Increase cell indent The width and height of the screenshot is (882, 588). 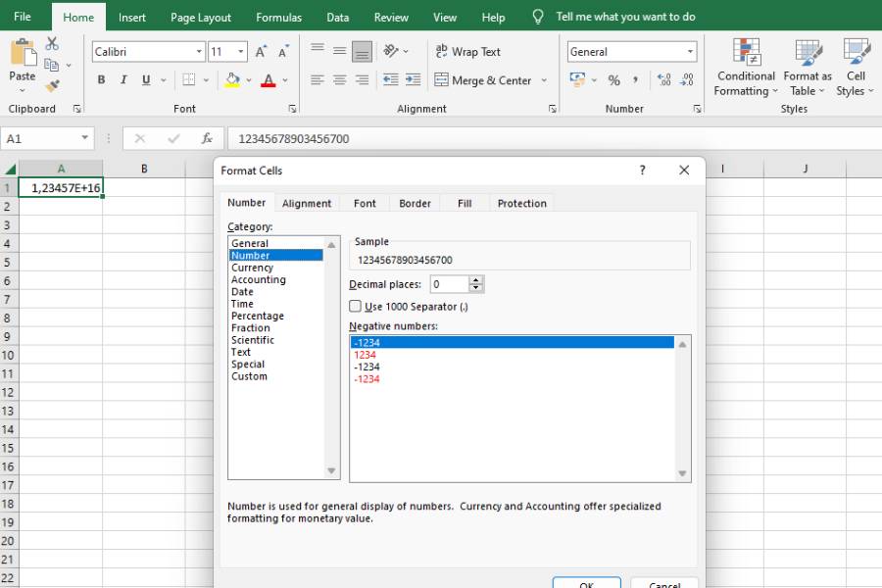click(x=413, y=80)
